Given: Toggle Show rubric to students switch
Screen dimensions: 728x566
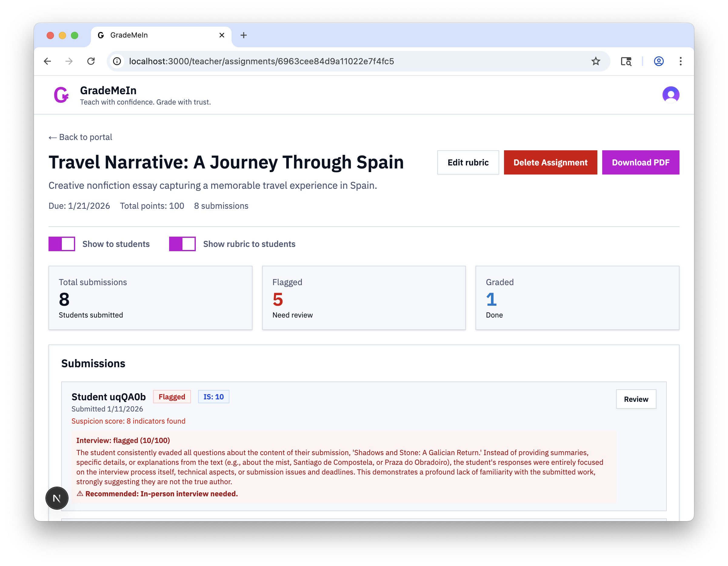Looking at the screenshot, I should (182, 244).
